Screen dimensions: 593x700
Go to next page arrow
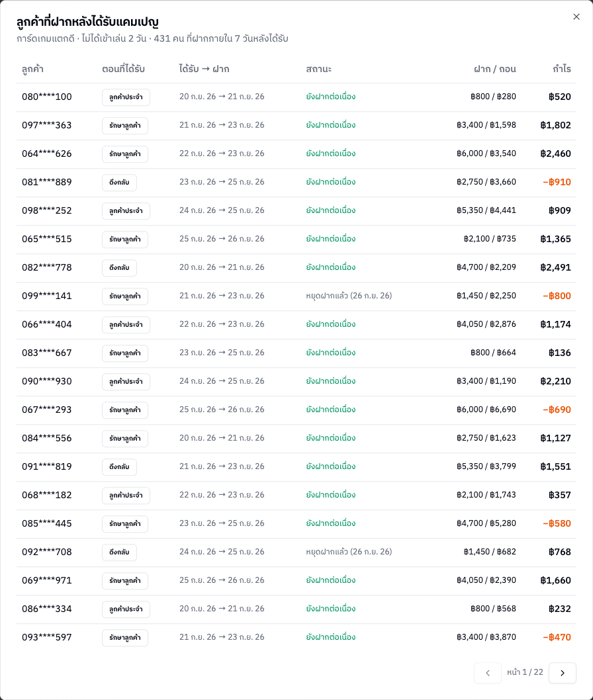(562, 673)
